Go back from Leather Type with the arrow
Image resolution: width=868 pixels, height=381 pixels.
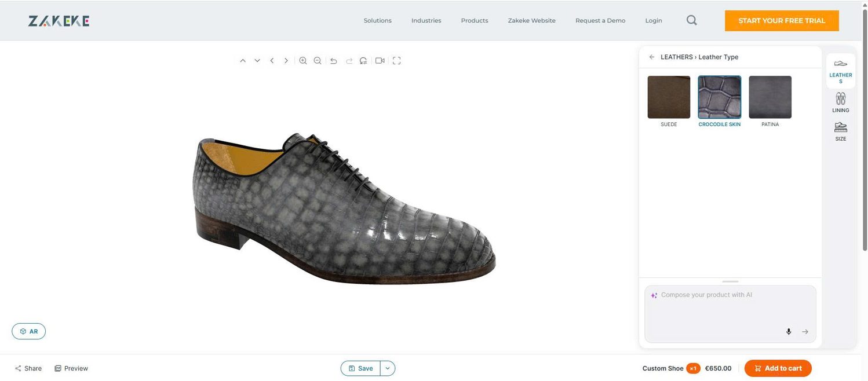click(x=652, y=57)
